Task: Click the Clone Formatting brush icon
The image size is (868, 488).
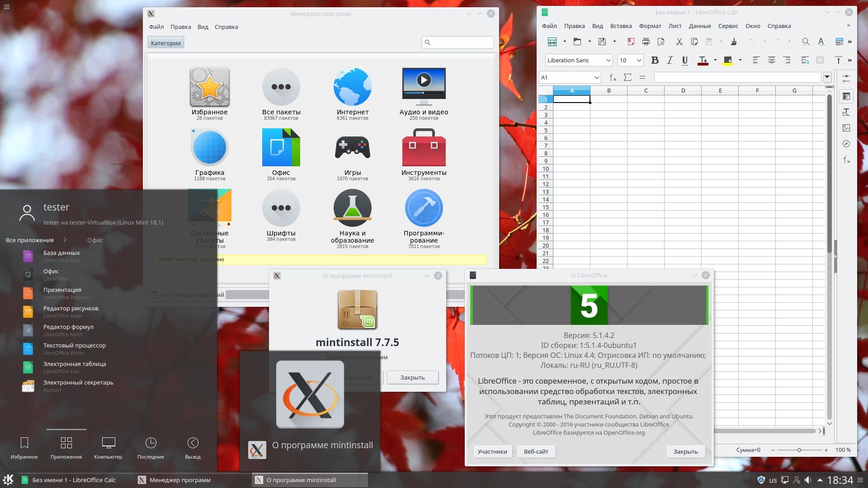Action: 734,42
